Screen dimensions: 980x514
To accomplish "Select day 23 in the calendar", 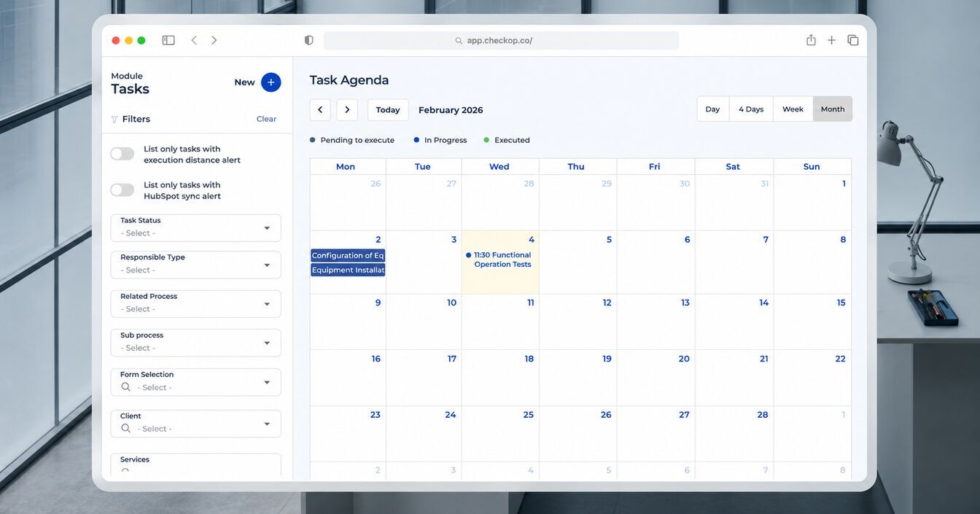I will pos(376,415).
